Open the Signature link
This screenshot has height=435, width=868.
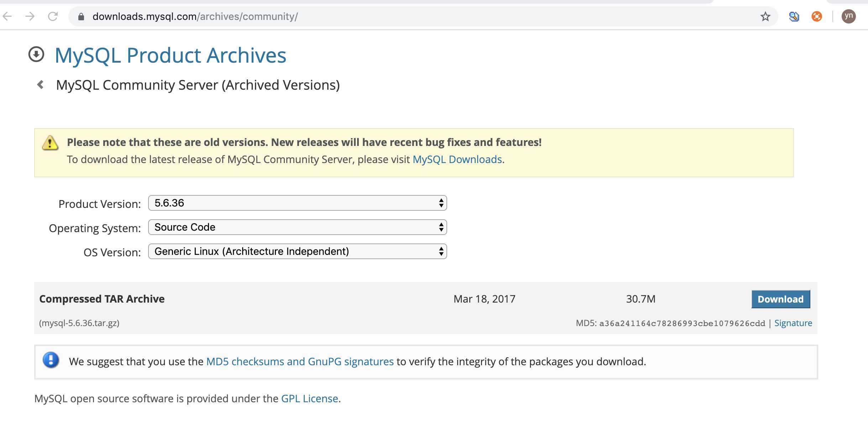[x=793, y=323]
